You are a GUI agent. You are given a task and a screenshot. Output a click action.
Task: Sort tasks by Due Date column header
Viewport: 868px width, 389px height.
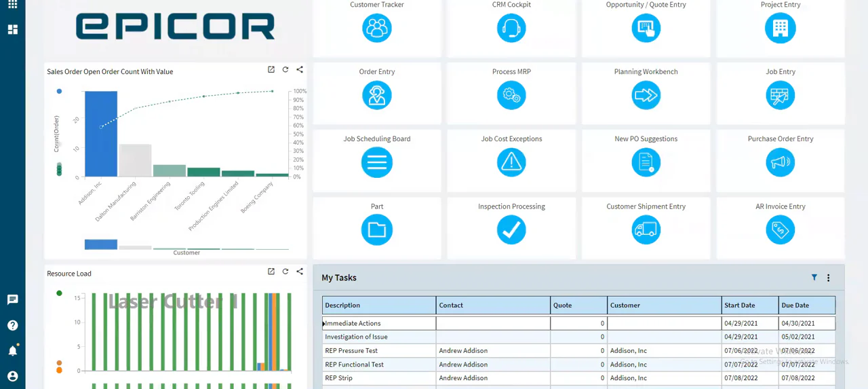pos(807,305)
